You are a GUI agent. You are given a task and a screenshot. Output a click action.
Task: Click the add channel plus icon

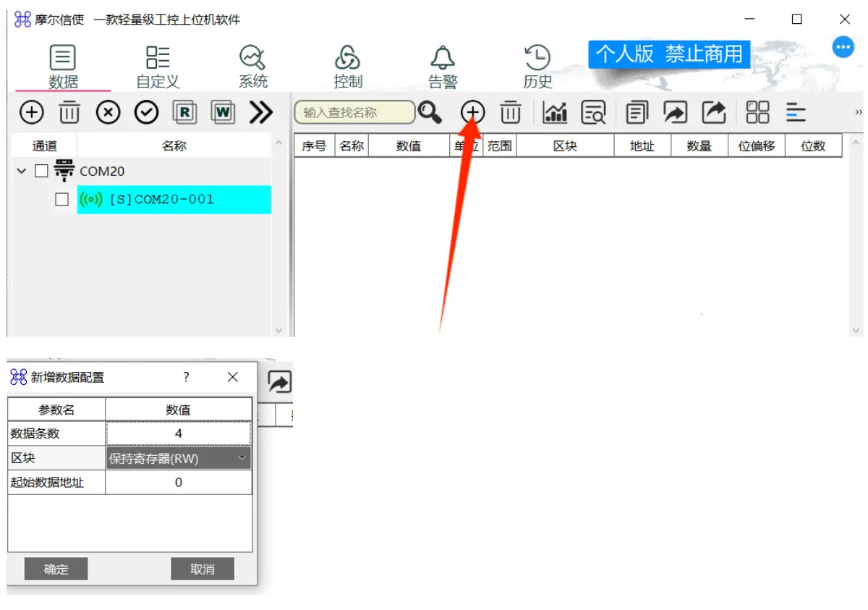point(31,112)
